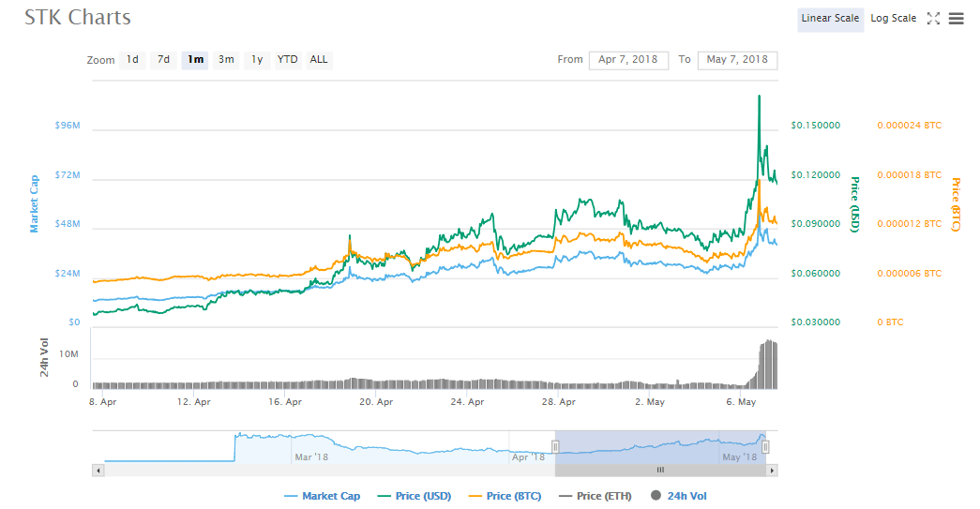Select the 1d zoom range

click(x=132, y=60)
